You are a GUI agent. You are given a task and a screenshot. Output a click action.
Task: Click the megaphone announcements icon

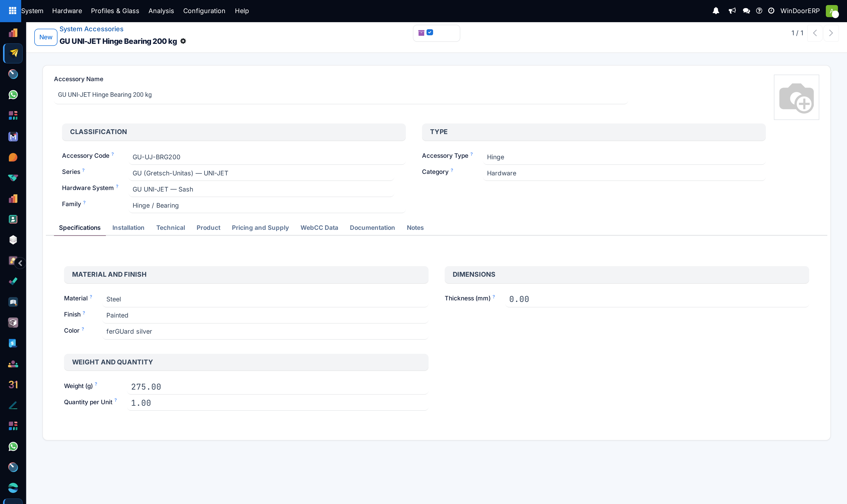(732, 11)
